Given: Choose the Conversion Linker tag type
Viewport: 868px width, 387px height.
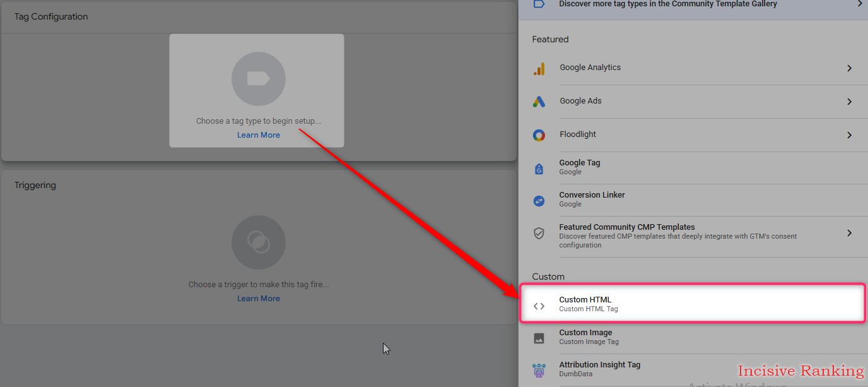Looking at the screenshot, I should pyautogui.click(x=693, y=200).
